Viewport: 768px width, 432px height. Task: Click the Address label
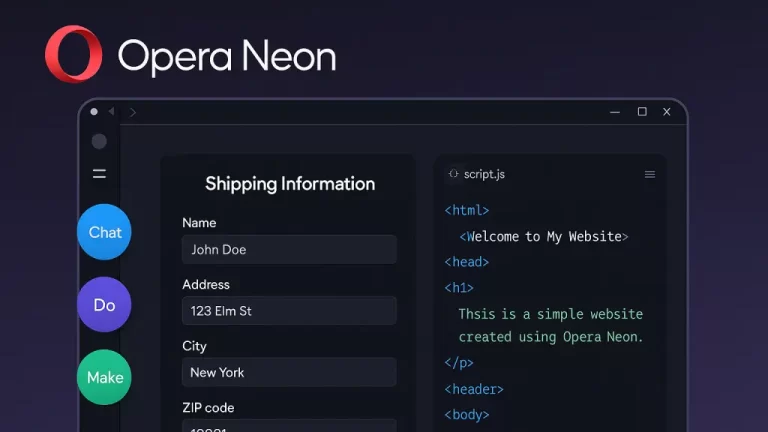click(x=206, y=285)
